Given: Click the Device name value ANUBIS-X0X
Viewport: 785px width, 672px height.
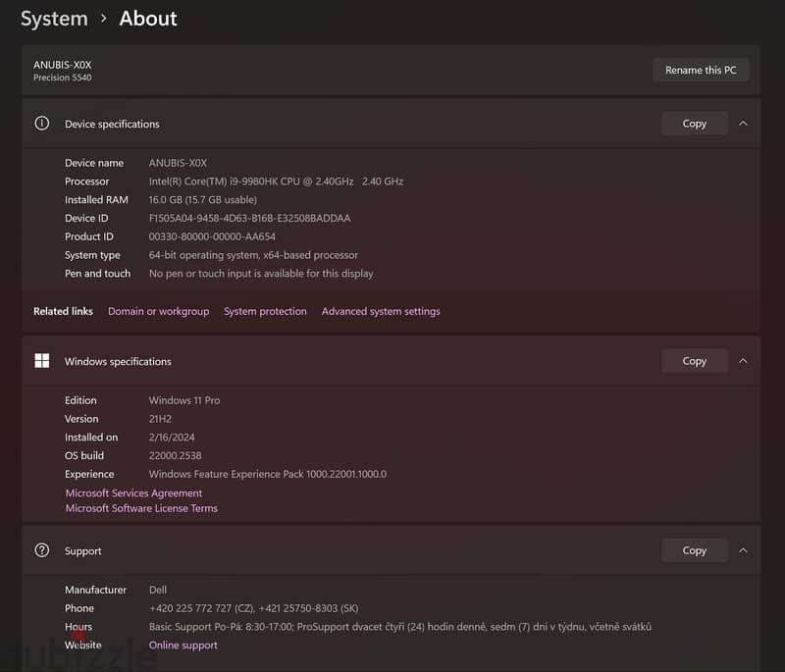Looking at the screenshot, I should 178,163.
